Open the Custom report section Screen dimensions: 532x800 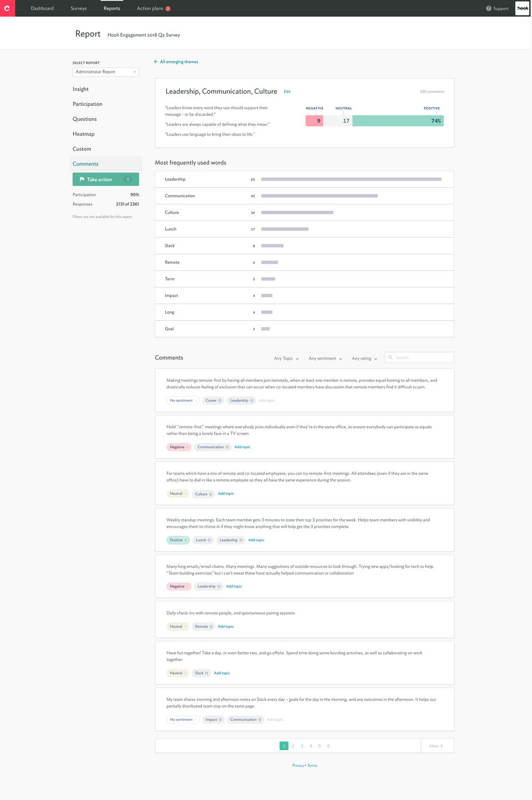click(x=82, y=149)
